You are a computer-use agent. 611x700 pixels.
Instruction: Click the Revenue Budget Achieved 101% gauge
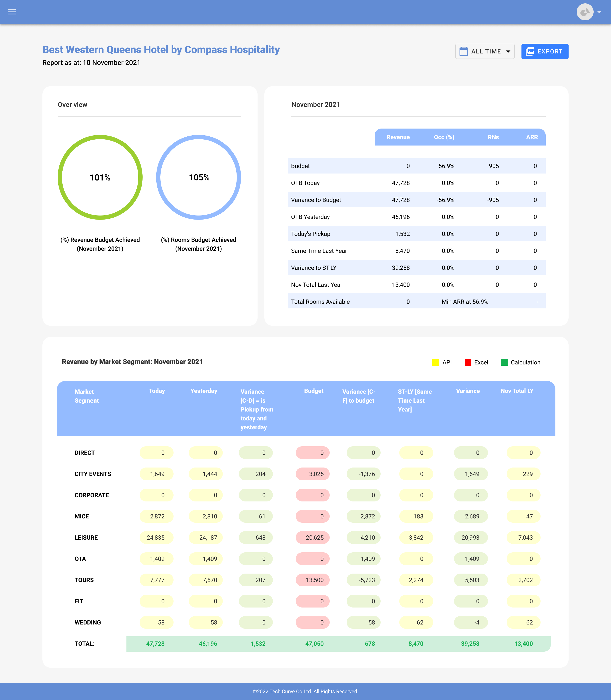(x=100, y=177)
